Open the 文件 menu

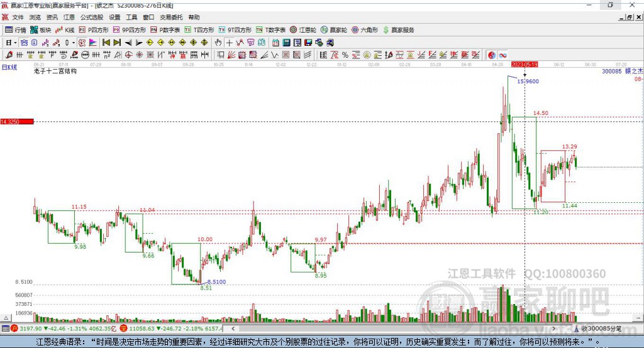(18, 17)
